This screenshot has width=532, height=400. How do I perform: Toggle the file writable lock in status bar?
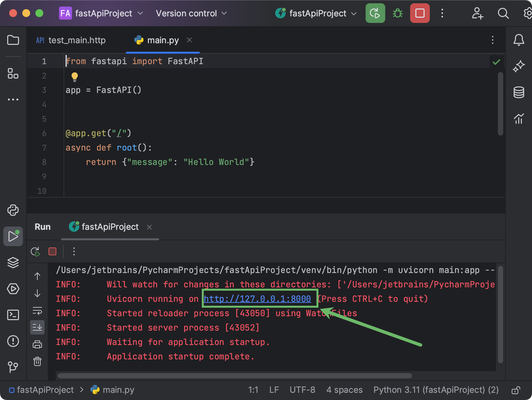pos(516,390)
